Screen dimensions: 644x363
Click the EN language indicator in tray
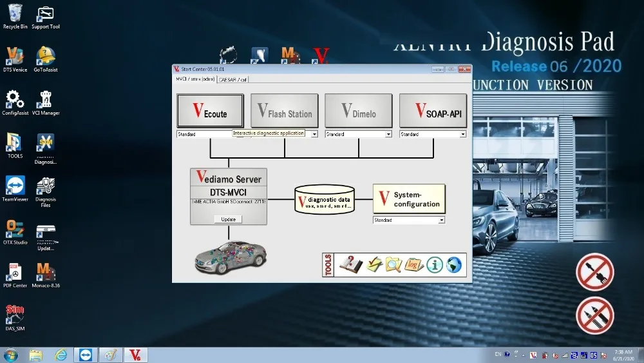(x=498, y=355)
